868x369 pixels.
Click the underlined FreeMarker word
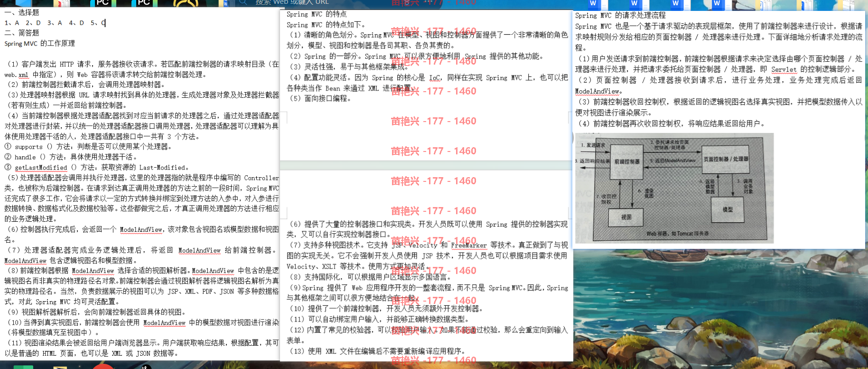point(469,245)
